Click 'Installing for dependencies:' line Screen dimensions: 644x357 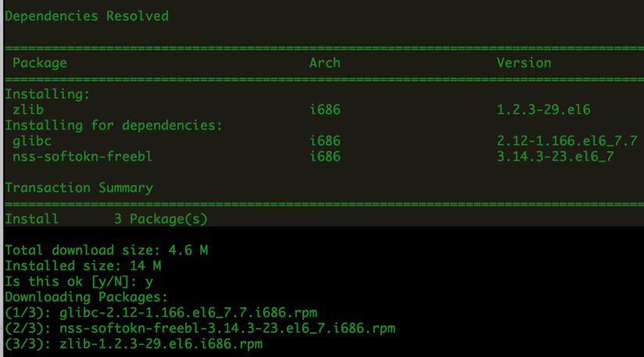point(114,125)
